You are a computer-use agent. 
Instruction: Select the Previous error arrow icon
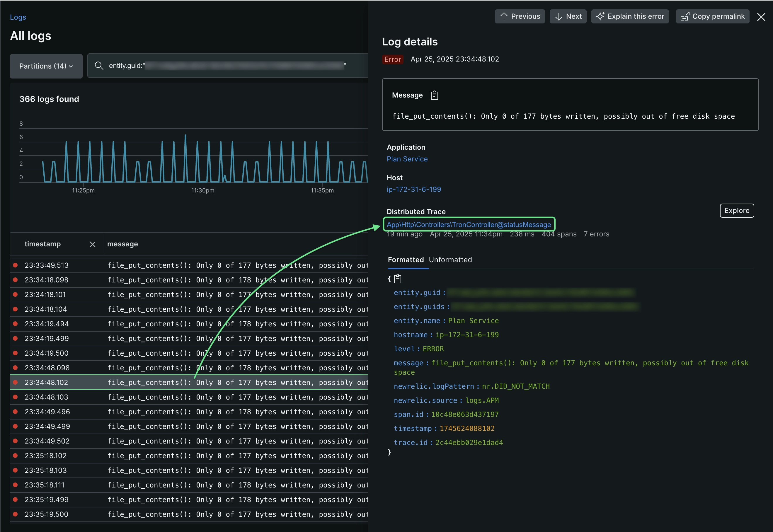(504, 16)
